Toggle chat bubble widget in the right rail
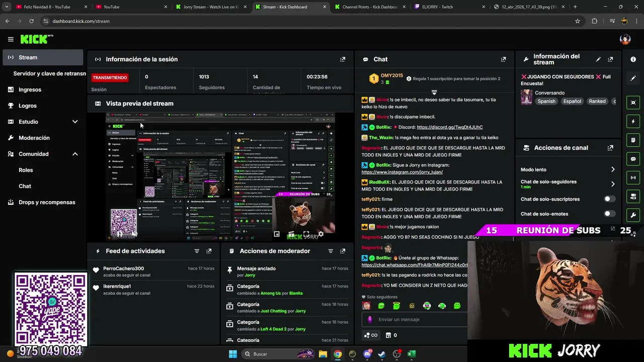 point(633,159)
